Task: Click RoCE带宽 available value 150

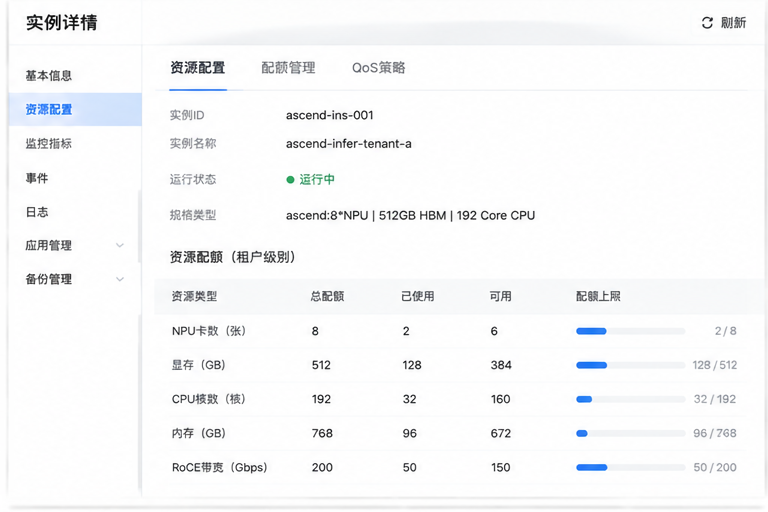Action: [x=501, y=467]
